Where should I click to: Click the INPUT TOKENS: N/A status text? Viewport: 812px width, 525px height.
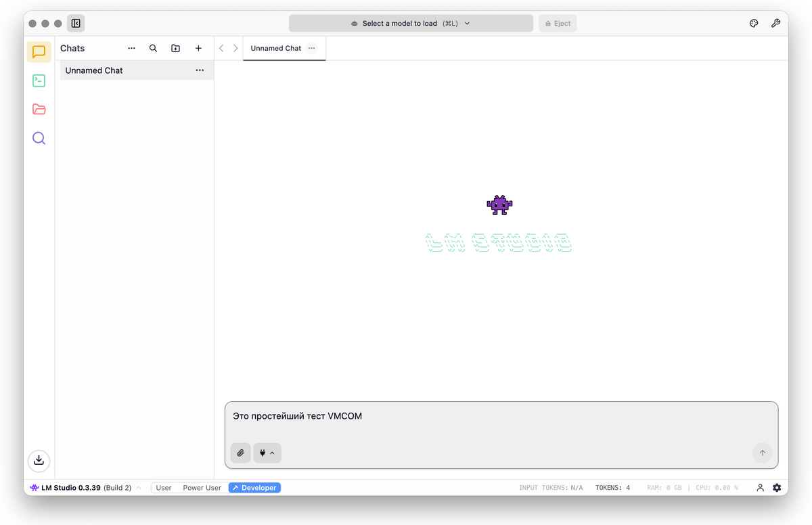tap(551, 488)
